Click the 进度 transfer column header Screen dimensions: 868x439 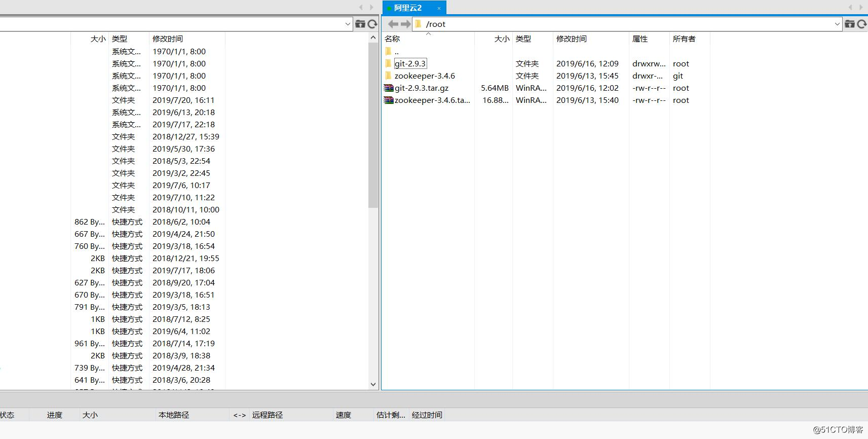tap(55, 415)
